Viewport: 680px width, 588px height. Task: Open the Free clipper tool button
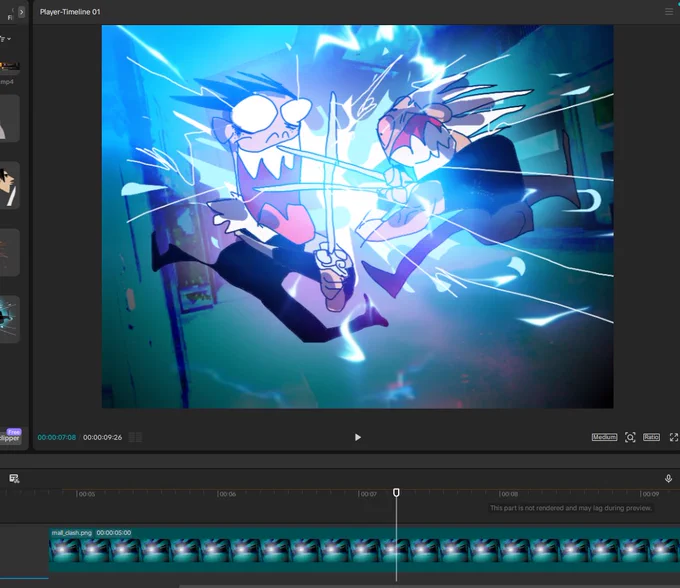[10, 436]
